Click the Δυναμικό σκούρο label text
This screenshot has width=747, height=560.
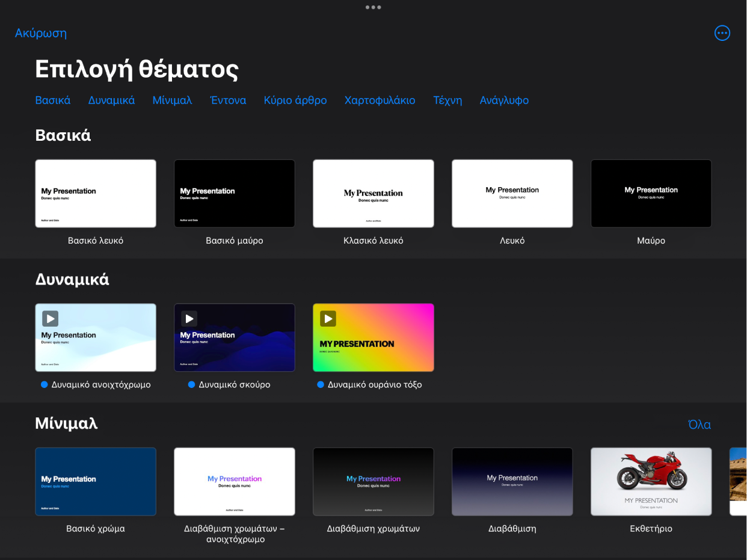(x=235, y=385)
